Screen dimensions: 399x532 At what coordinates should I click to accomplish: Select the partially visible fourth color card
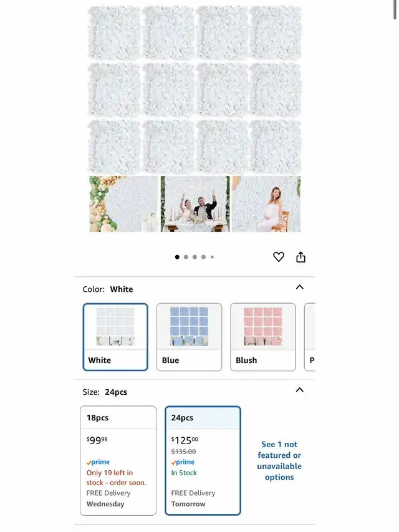click(x=310, y=337)
